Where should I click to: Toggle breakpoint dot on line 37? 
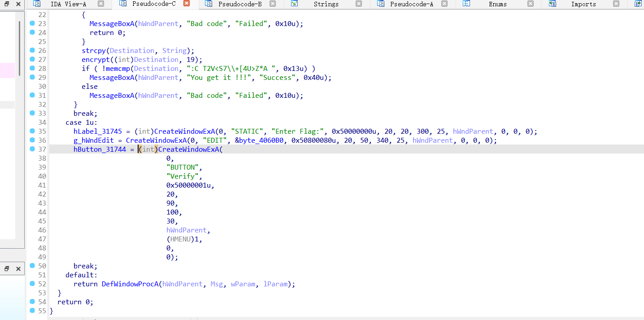[x=32, y=149]
